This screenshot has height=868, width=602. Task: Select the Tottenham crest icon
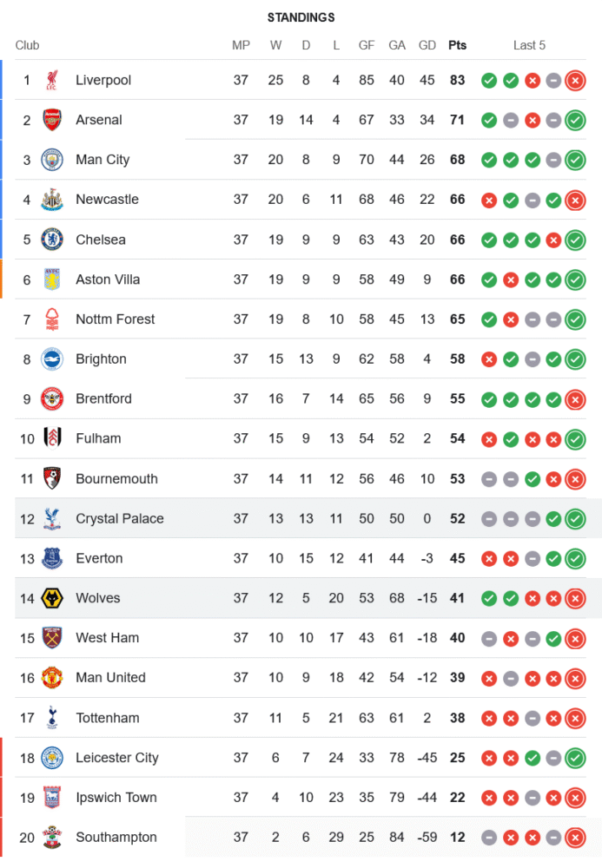(52, 718)
